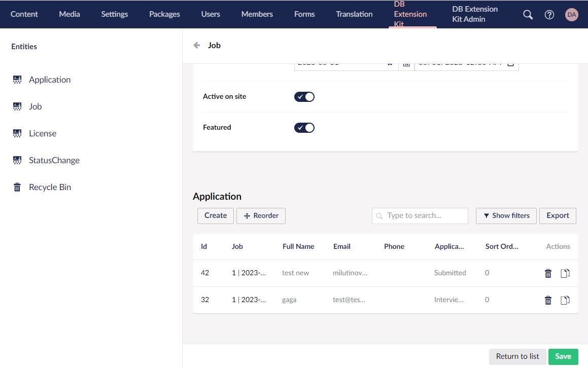This screenshot has height=368, width=588.
Task: Focus the Type to search field
Action: pyautogui.click(x=425, y=215)
